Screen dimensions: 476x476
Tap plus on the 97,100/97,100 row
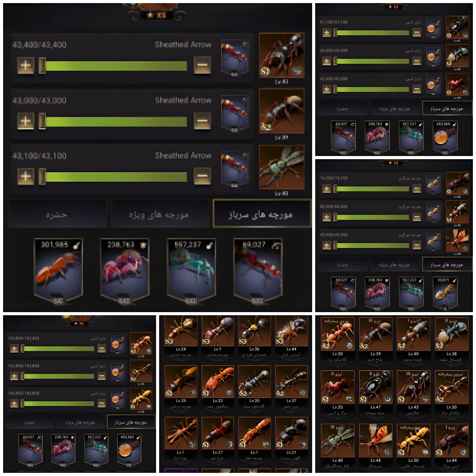point(327,32)
